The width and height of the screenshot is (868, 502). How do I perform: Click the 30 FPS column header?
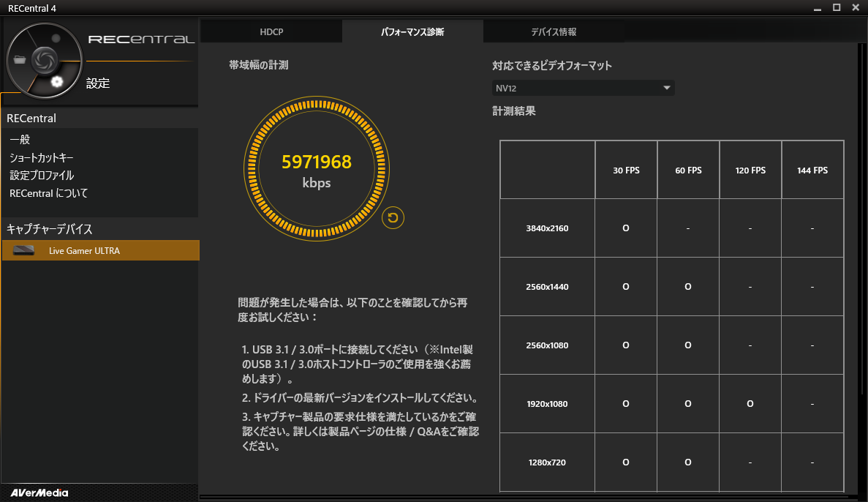[x=626, y=170]
